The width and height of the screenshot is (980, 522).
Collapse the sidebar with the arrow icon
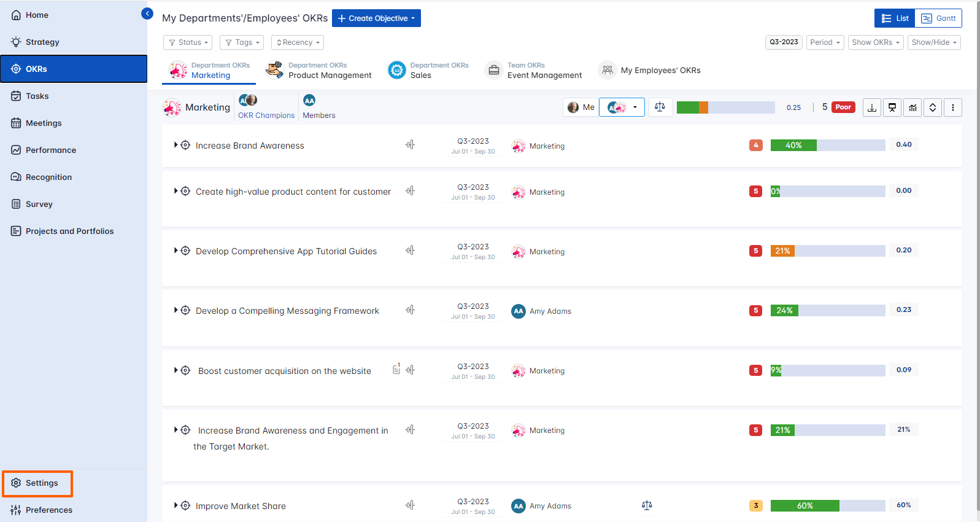[x=147, y=14]
